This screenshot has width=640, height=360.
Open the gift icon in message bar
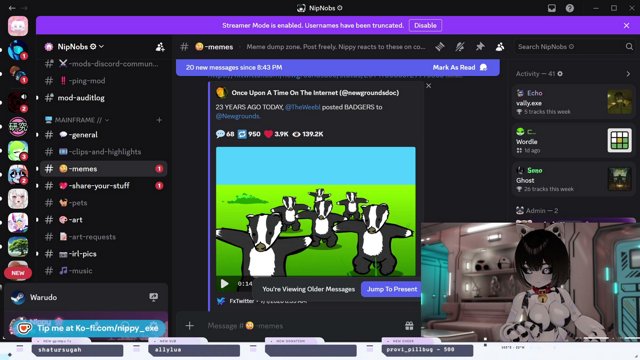[x=409, y=326]
